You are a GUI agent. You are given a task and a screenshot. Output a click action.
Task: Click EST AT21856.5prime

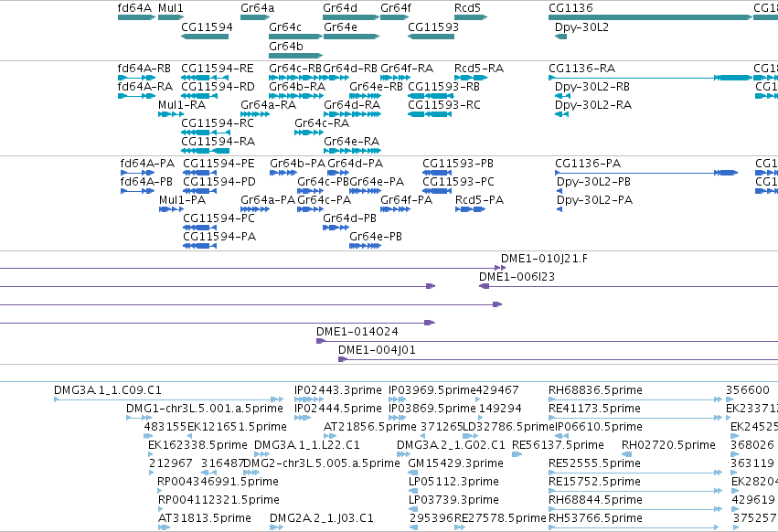coord(370,427)
